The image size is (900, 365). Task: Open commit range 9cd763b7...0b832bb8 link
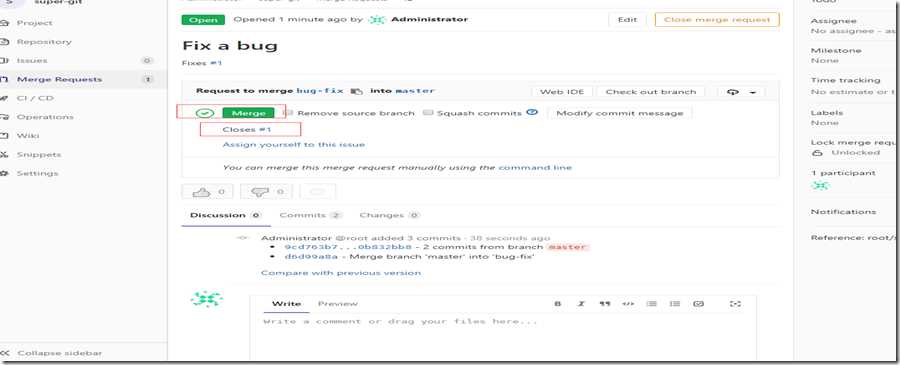click(x=348, y=247)
